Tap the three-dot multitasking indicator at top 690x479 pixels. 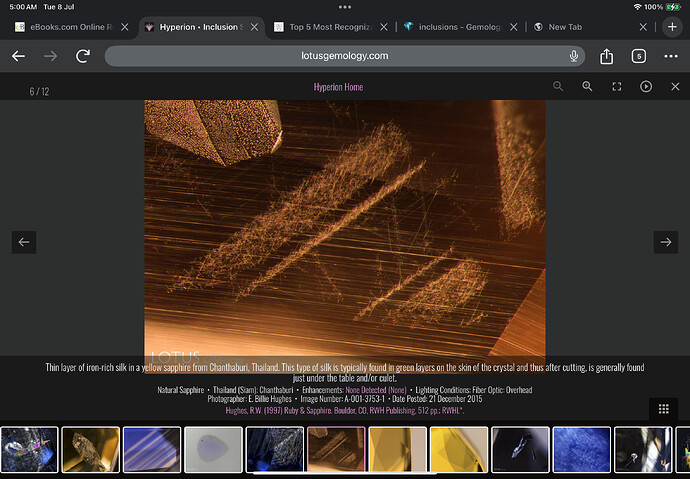345,7
